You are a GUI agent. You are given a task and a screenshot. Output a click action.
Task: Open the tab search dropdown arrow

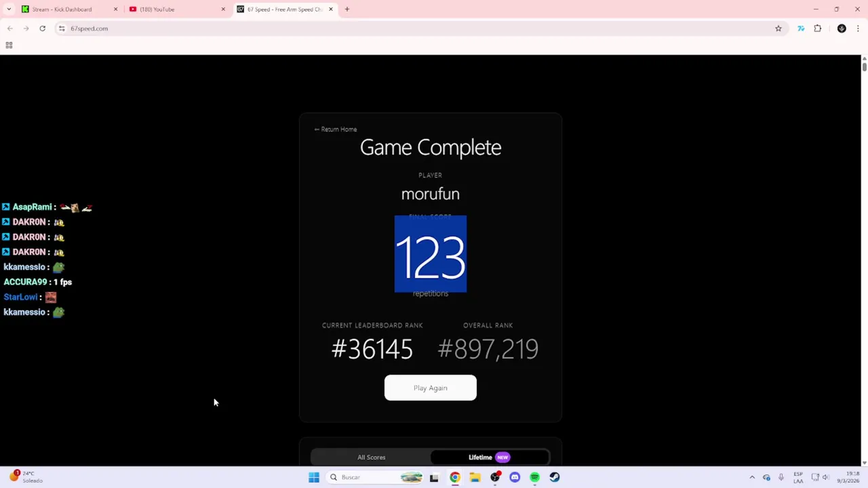pyautogui.click(x=9, y=9)
